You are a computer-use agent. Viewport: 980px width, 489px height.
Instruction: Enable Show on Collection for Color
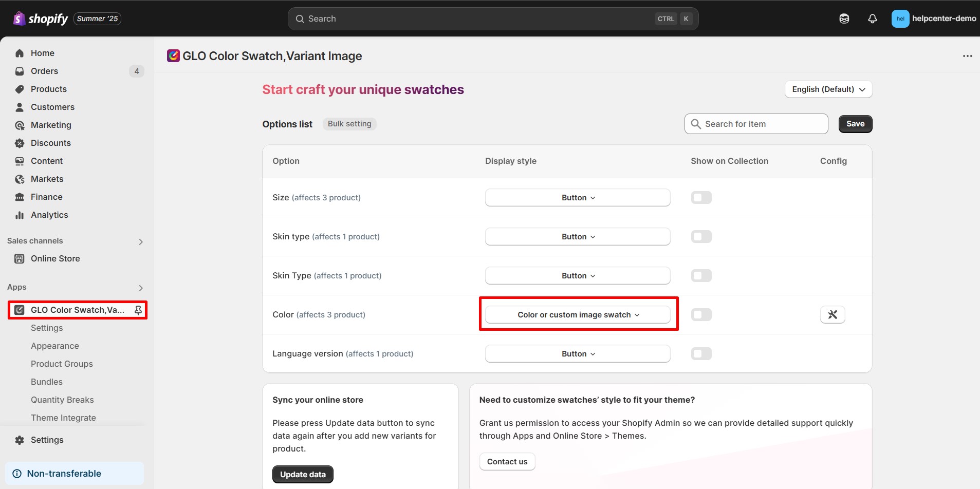click(x=701, y=314)
